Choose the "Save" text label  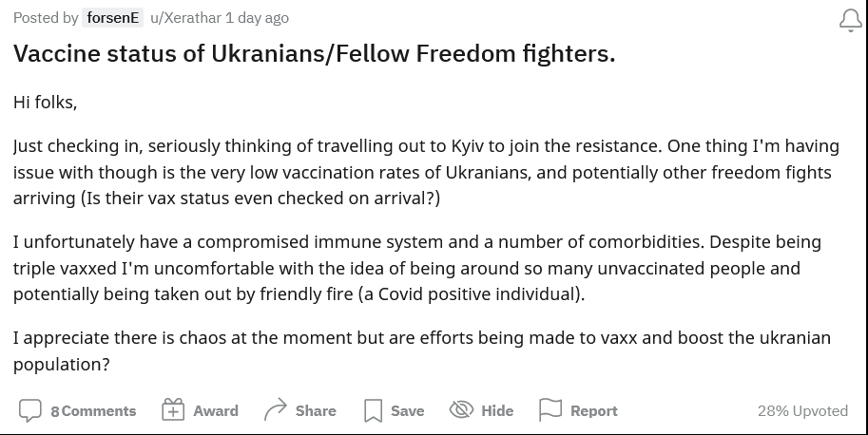407,411
